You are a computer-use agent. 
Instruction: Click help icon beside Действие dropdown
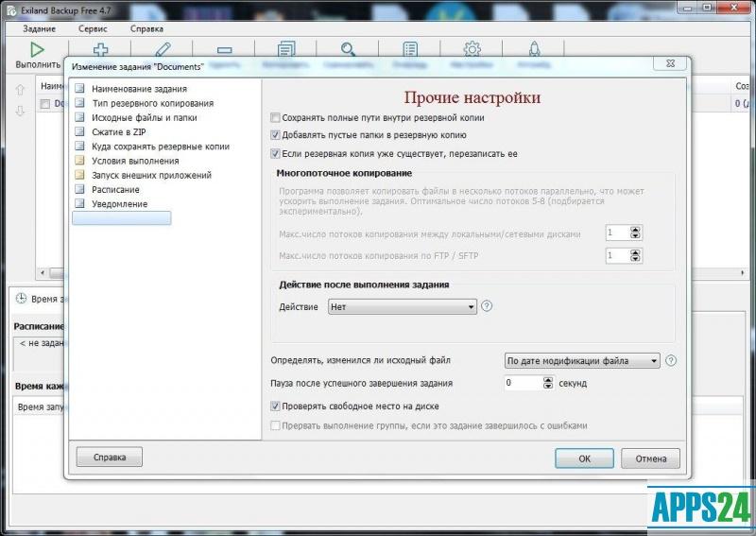[488, 306]
